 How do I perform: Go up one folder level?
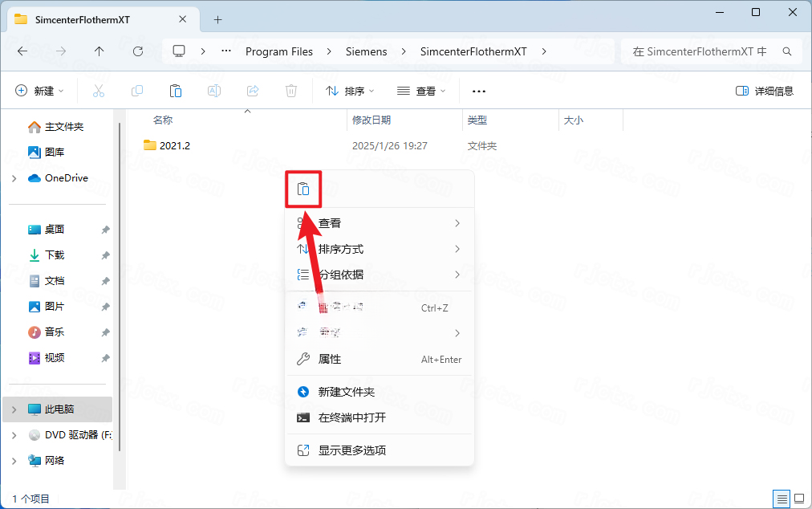99,51
